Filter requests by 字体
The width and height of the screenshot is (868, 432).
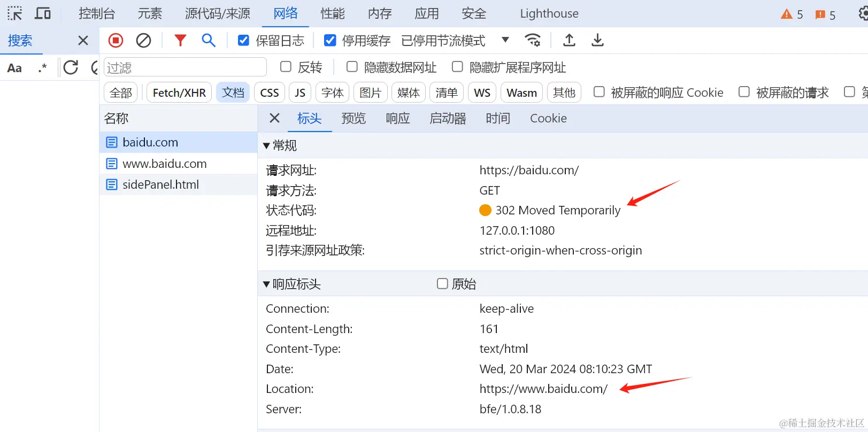[x=333, y=92]
